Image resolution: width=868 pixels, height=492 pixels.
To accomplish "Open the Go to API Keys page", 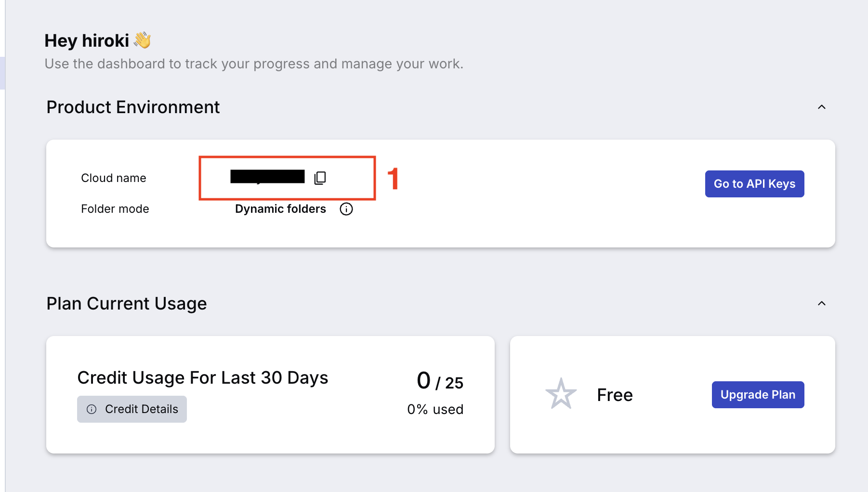I will pyautogui.click(x=754, y=184).
